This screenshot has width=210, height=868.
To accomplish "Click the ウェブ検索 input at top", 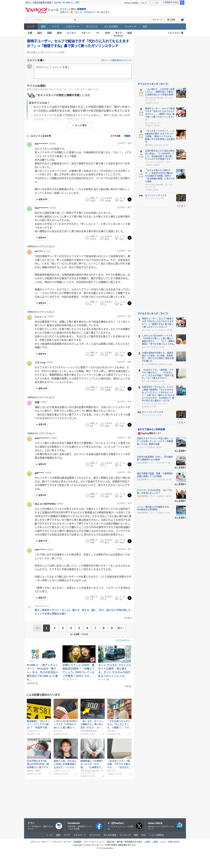I will tap(155, 3).
